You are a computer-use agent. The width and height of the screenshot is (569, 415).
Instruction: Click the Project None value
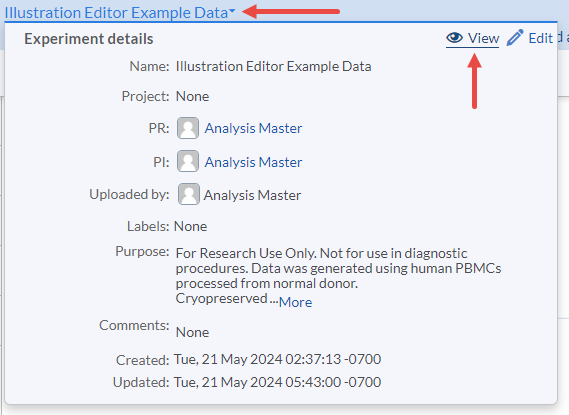click(x=192, y=96)
